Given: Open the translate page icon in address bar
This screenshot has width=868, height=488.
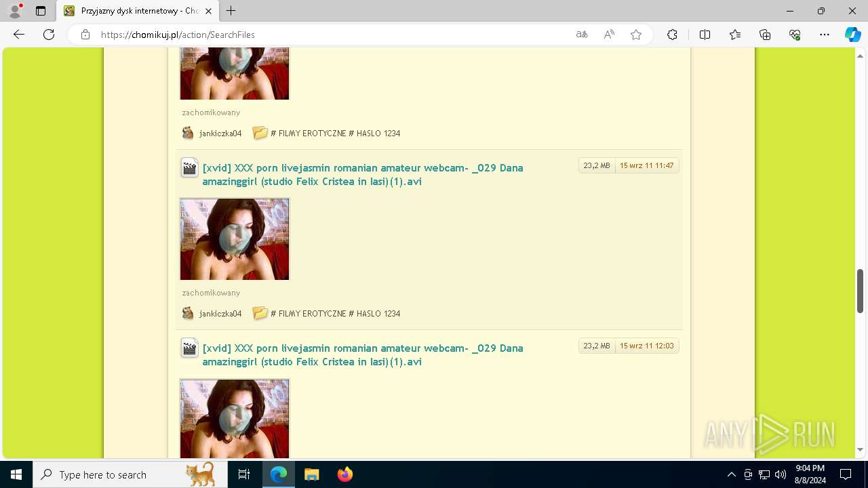Looking at the screenshot, I should [582, 35].
